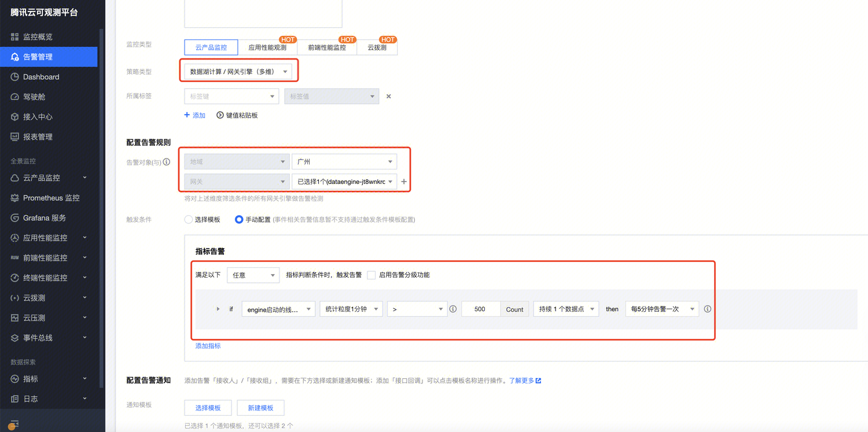The height and width of the screenshot is (432, 868).
Task: Click the 告警管理 bell icon
Action: click(15, 57)
